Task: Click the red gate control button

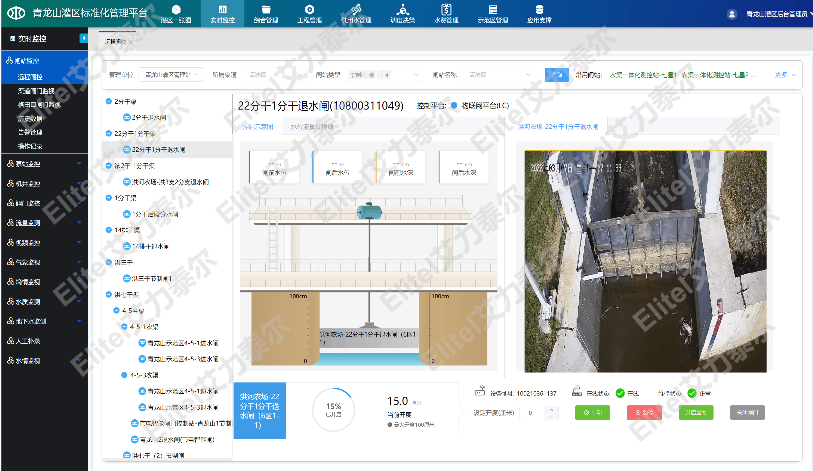Action: 644,411
